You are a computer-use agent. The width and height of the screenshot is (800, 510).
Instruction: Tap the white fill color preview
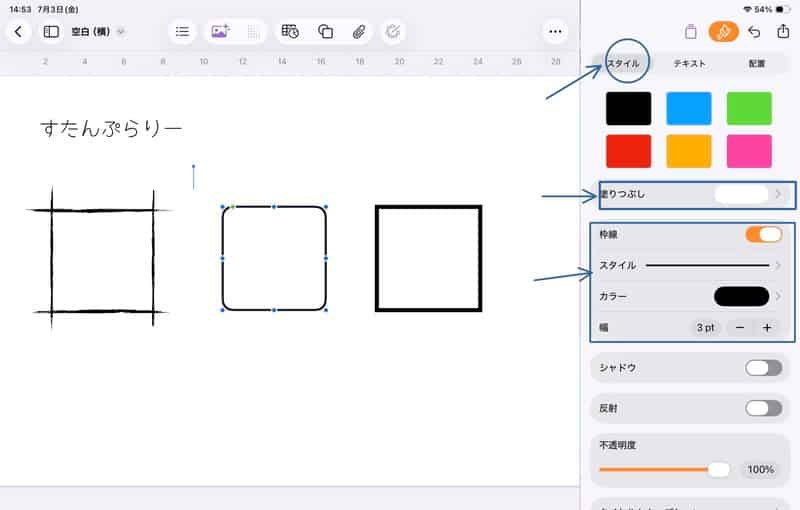click(741, 194)
